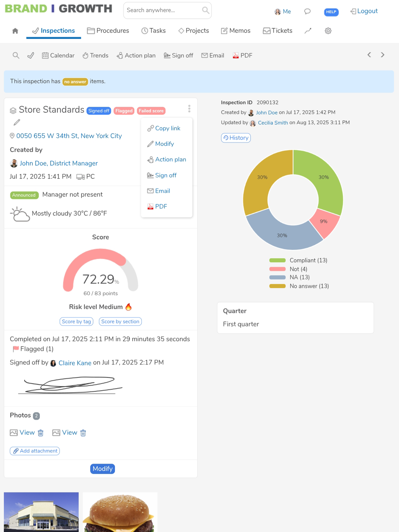Viewport: 399px width, 532px height.
Task: Collapse the three-dot options menu
Action: tap(189, 109)
